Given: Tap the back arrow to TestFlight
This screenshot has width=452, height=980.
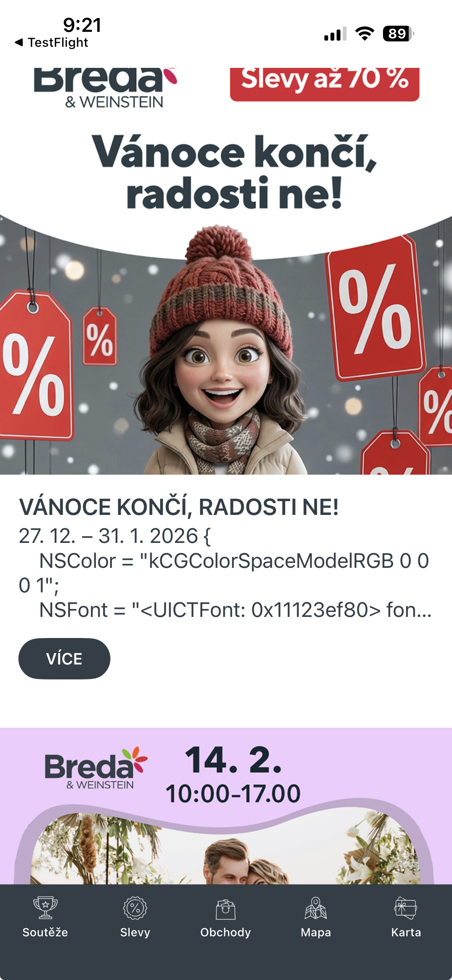Looking at the screenshot, I should coord(19,42).
